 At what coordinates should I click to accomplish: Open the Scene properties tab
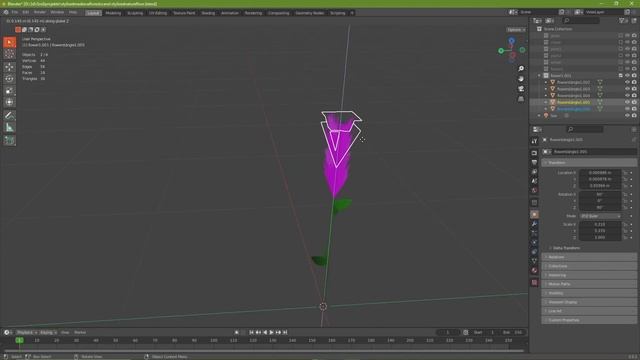(x=534, y=181)
